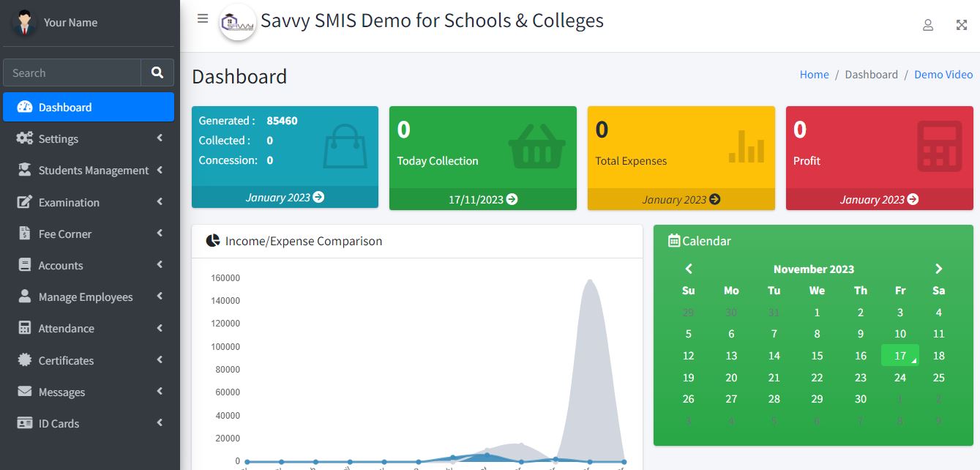
Task: Expand the Manage Employees chevron
Action: click(x=160, y=296)
